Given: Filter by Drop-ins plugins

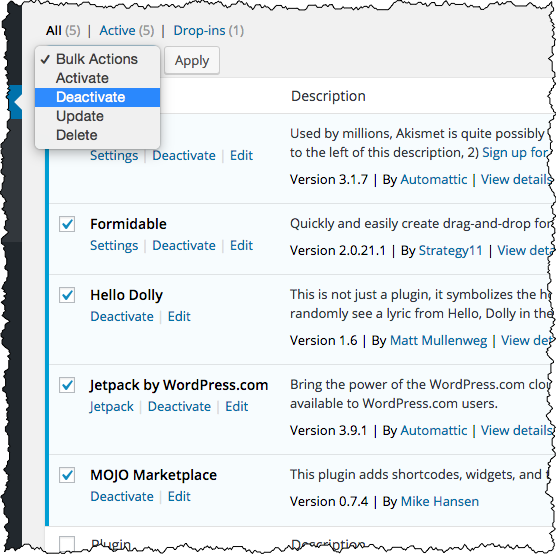Looking at the screenshot, I should point(199,31).
